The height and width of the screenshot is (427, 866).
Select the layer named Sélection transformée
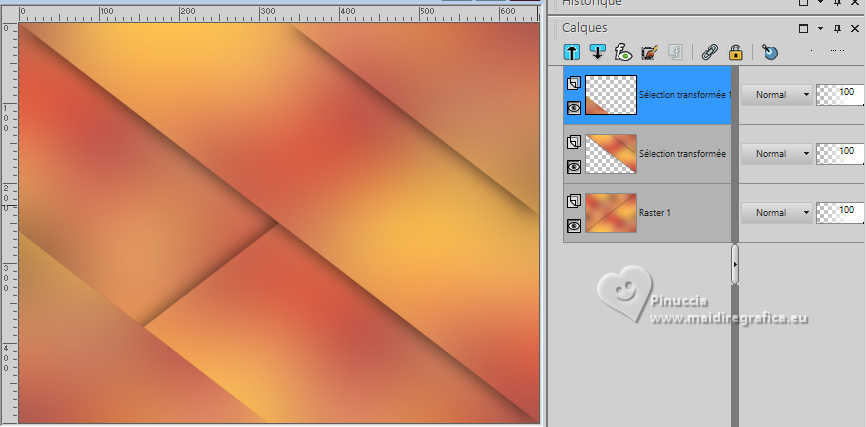pos(682,154)
